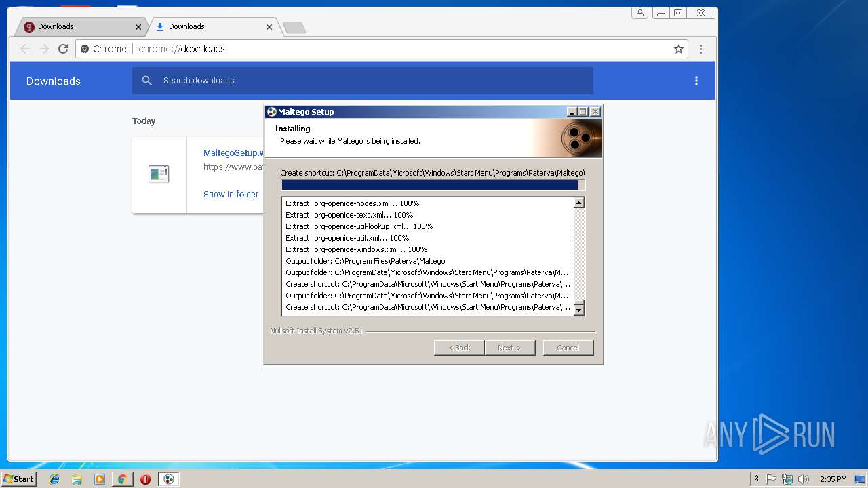Open File Explorer from the taskbar

click(x=77, y=479)
